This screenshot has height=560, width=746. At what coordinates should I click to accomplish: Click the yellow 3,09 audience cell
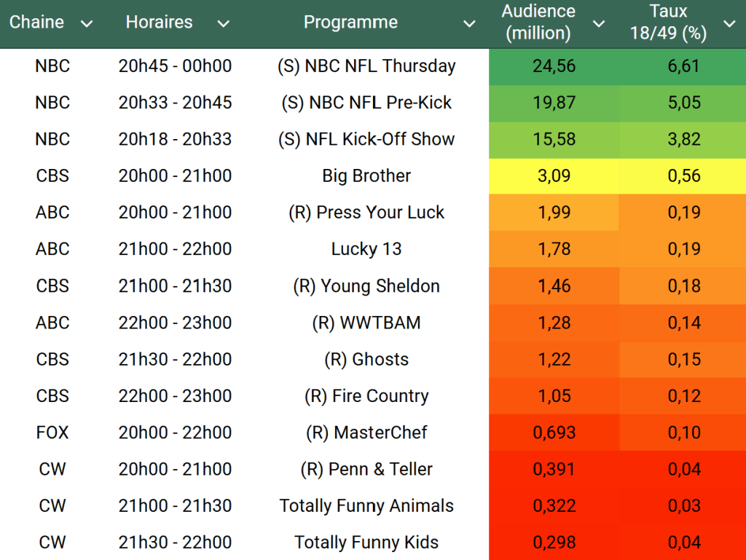click(554, 176)
